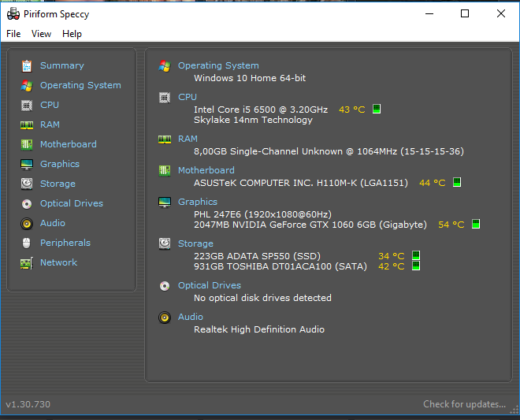Click the Network icon in sidebar
520x420 pixels.
click(x=27, y=262)
